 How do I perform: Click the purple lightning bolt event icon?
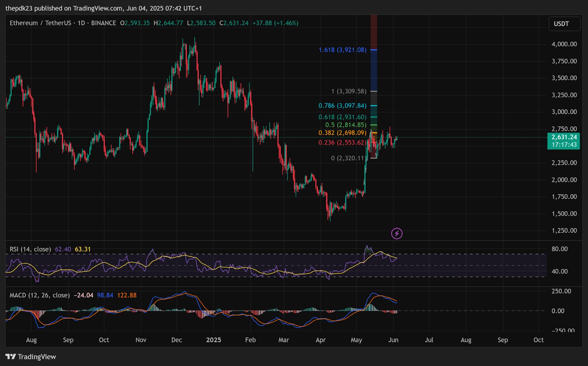(x=397, y=233)
